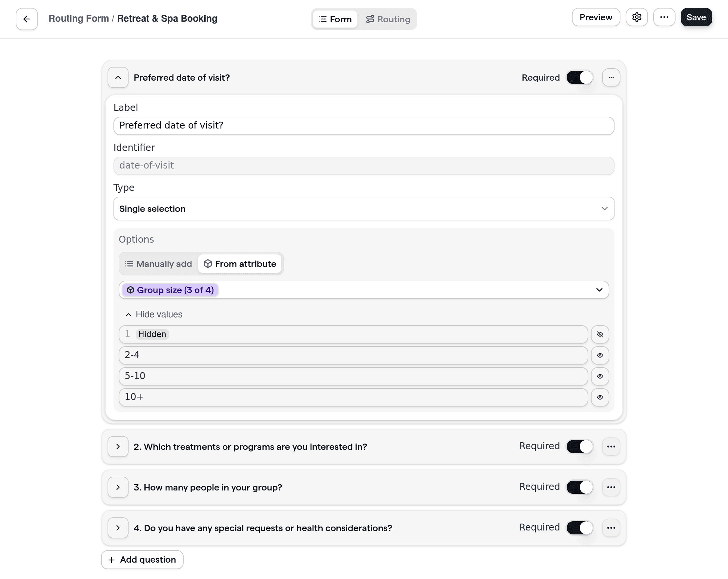
Task: Open the Group size attribute dropdown
Action: [x=599, y=290]
